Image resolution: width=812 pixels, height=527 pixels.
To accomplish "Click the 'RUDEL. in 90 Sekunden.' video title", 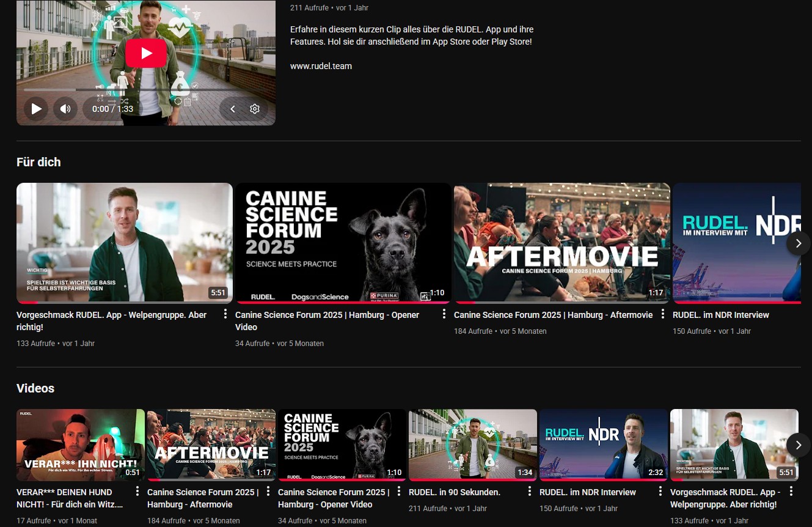I will click(455, 492).
